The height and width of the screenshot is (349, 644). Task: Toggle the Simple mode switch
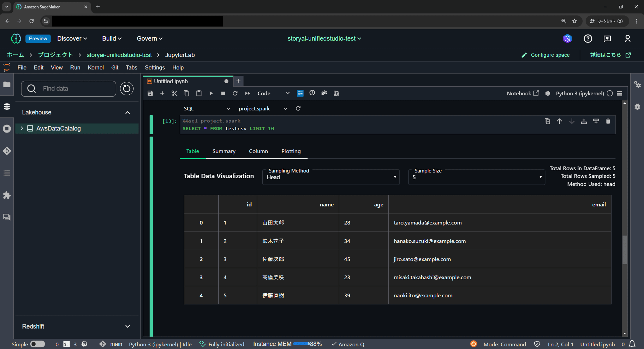tap(37, 344)
